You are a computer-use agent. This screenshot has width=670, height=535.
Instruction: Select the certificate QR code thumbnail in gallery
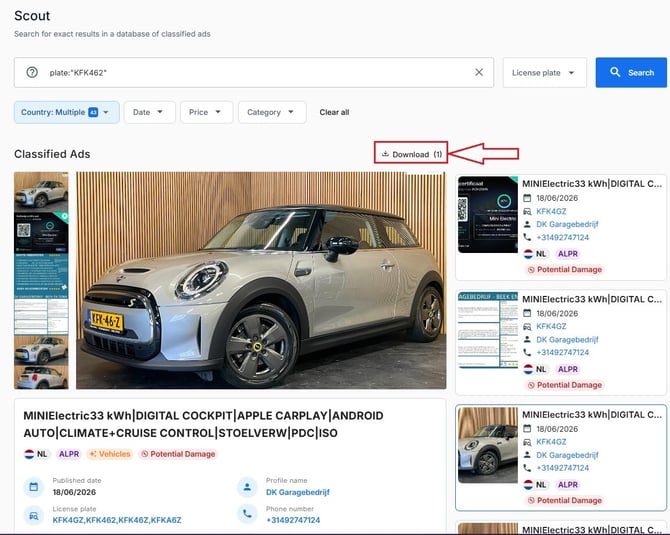coord(41,232)
